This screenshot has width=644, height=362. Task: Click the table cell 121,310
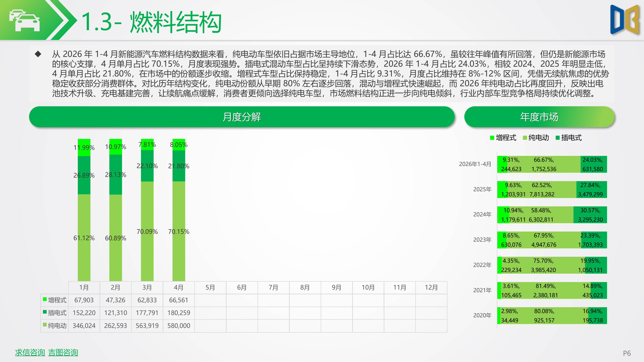pos(116,313)
